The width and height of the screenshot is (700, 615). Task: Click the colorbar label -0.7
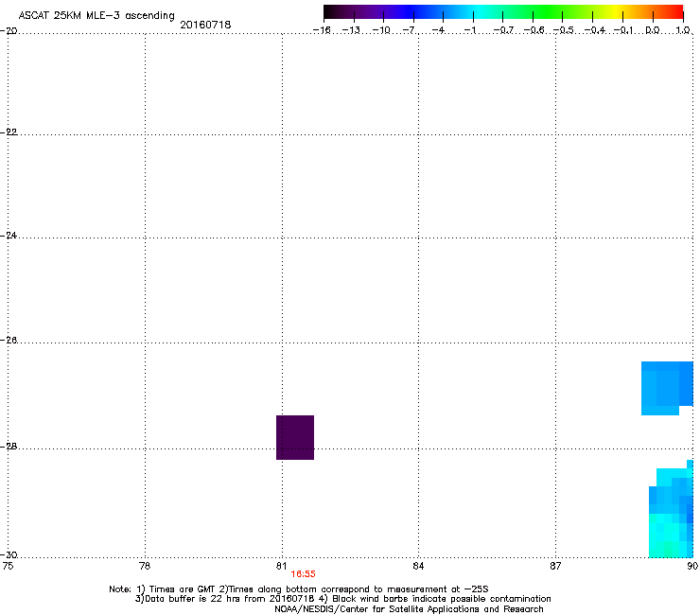pyautogui.click(x=502, y=30)
